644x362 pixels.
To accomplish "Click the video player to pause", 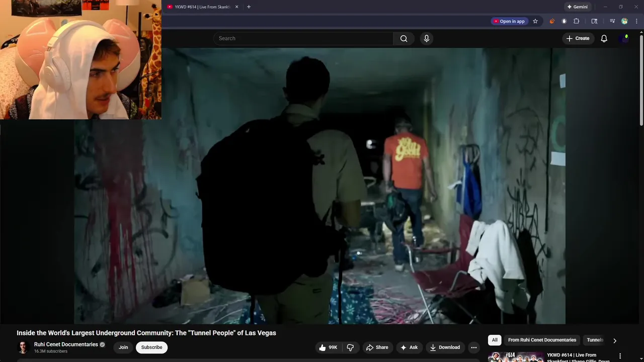I will [x=319, y=186].
